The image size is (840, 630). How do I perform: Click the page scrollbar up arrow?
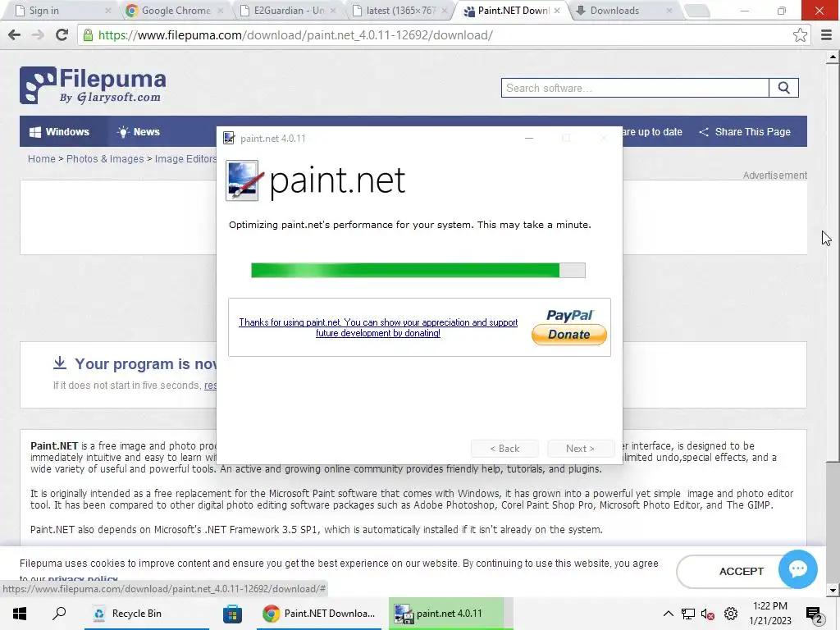click(833, 57)
